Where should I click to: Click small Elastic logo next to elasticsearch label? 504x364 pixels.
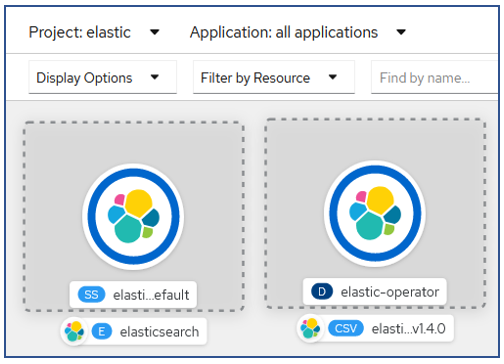pos(74,331)
